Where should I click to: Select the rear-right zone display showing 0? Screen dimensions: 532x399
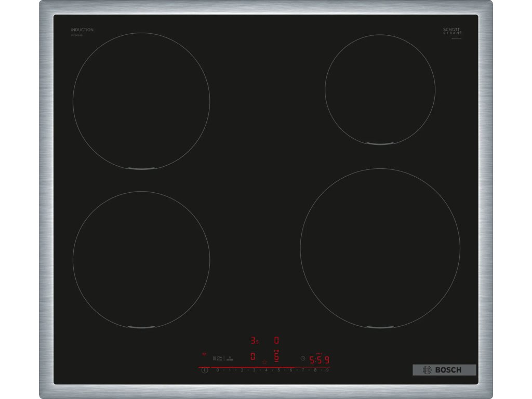coord(276,341)
